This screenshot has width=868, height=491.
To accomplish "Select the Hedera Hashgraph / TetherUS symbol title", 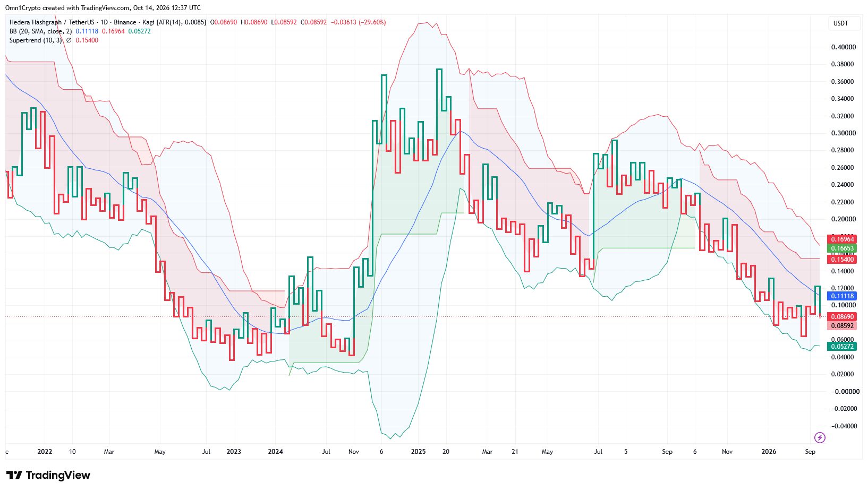I will click(52, 22).
